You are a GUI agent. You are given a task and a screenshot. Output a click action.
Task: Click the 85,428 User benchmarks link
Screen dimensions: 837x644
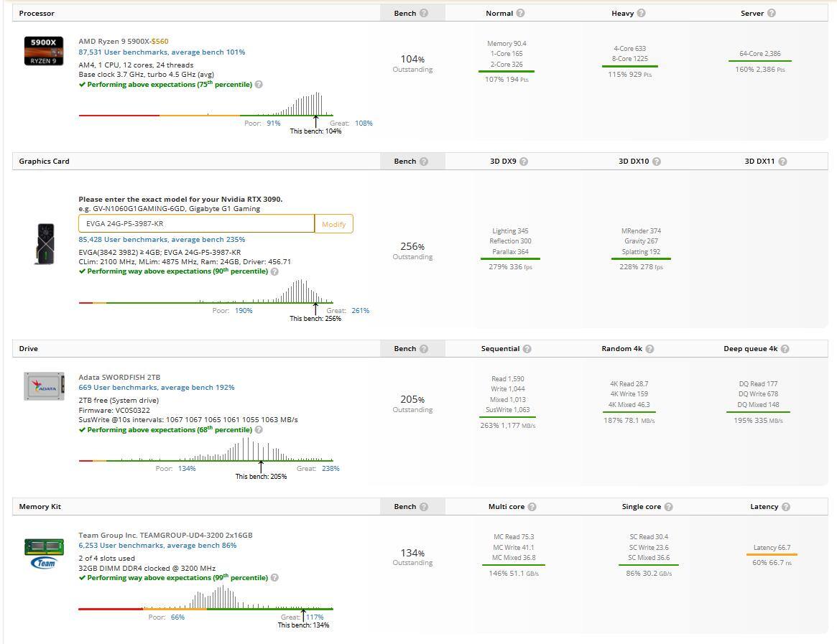point(162,240)
